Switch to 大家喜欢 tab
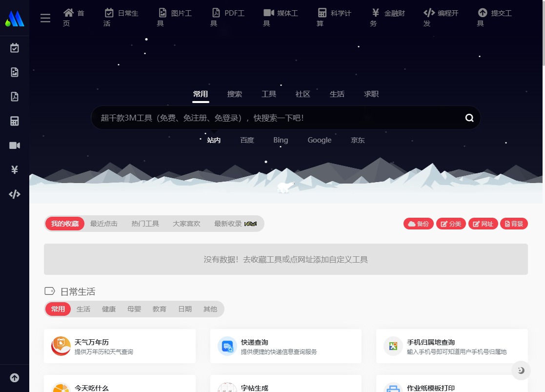The image size is (545, 392). click(187, 224)
